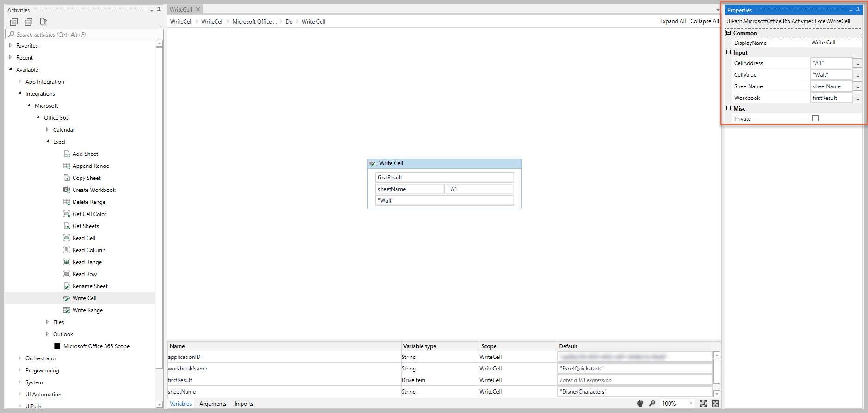The width and height of the screenshot is (868, 413).
Task: Select the Get Cell Color activity
Action: (89, 214)
